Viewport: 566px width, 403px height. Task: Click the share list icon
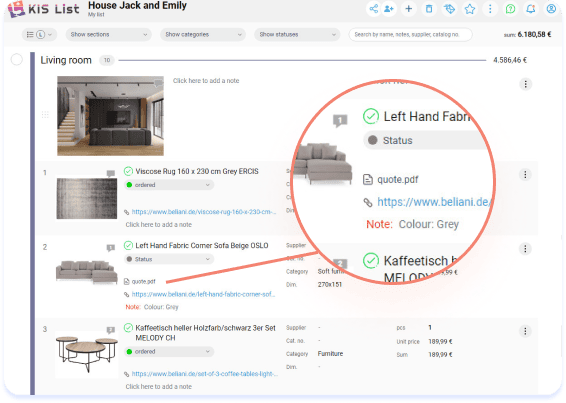tap(374, 8)
